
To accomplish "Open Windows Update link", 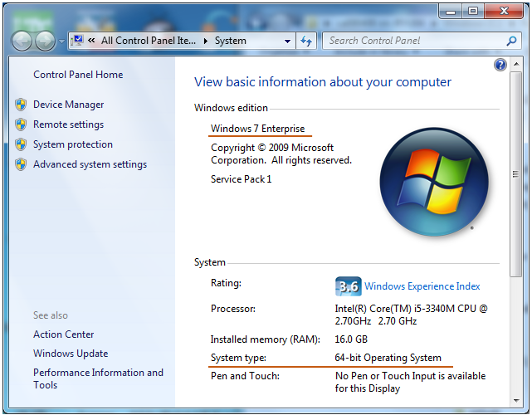I will click(x=71, y=354).
